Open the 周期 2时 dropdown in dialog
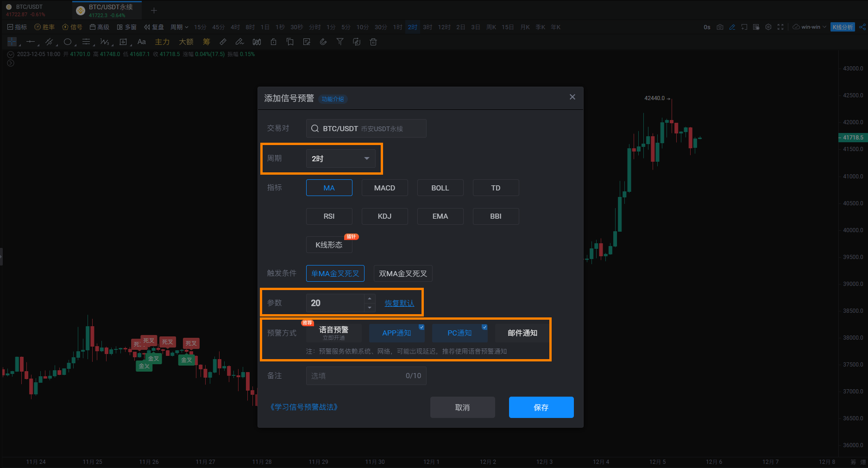Screen dimensions: 868x468 341,158
